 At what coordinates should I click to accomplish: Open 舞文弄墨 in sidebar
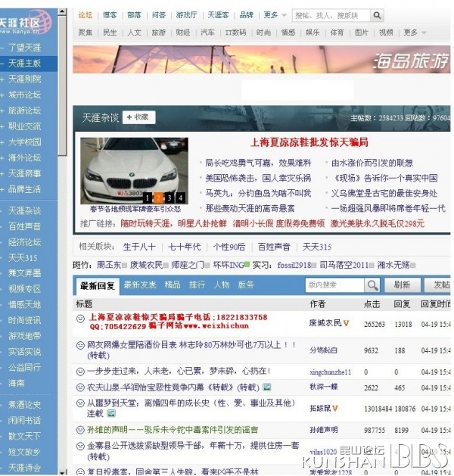pos(24,273)
